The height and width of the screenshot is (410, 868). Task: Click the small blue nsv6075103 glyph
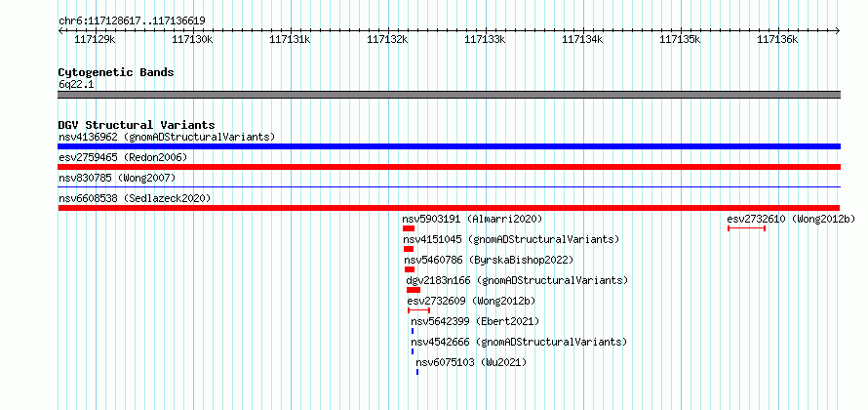click(x=417, y=372)
